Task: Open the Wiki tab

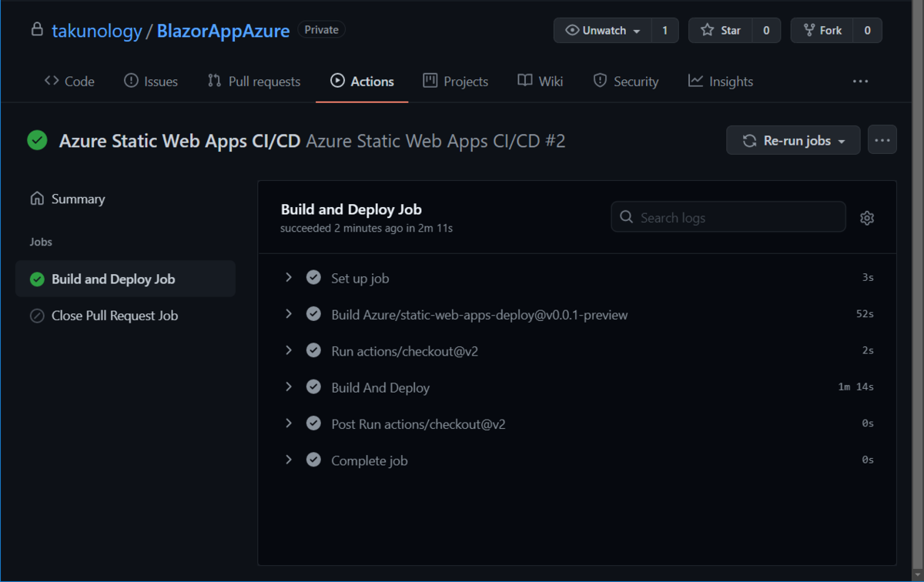Action: pyautogui.click(x=541, y=82)
